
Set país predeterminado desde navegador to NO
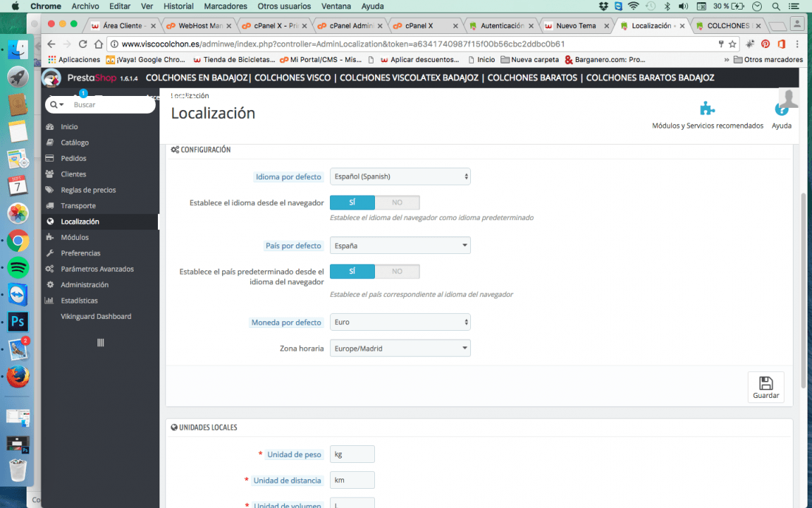pos(397,271)
